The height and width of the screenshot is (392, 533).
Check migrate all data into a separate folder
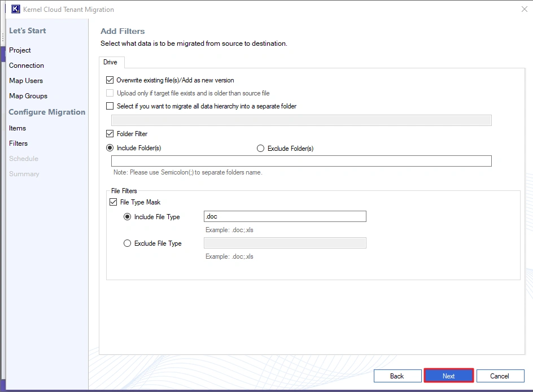point(110,106)
